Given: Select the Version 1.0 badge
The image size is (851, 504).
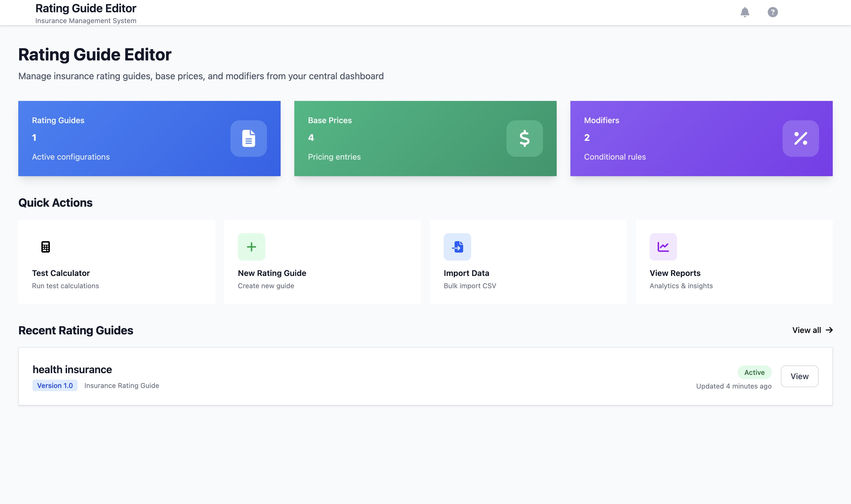Looking at the screenshot, I should (55, 385).
